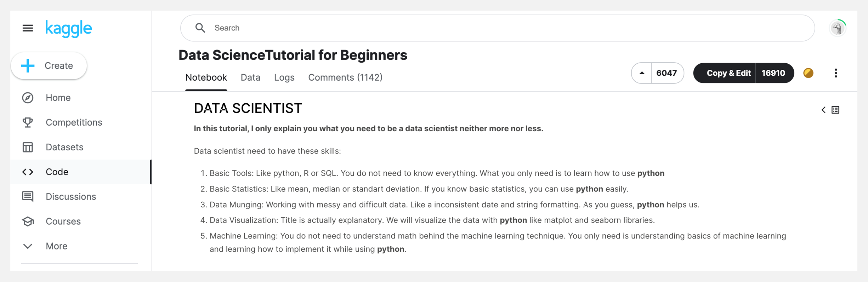Open Discussions in sidebar
This screenshot has width=868, height=282.
pos(70,197)
